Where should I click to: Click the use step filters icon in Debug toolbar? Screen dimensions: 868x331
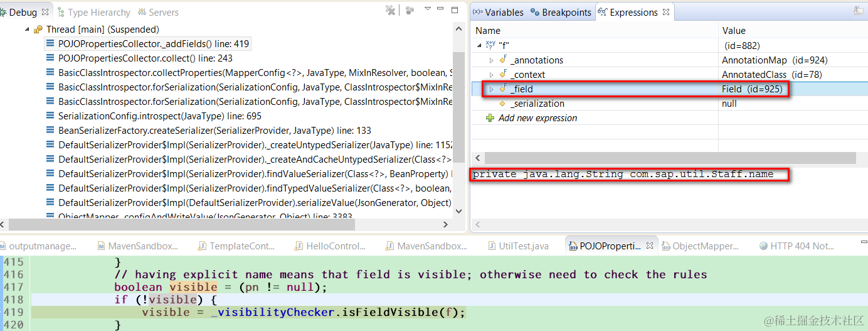[x=410, y=10]
